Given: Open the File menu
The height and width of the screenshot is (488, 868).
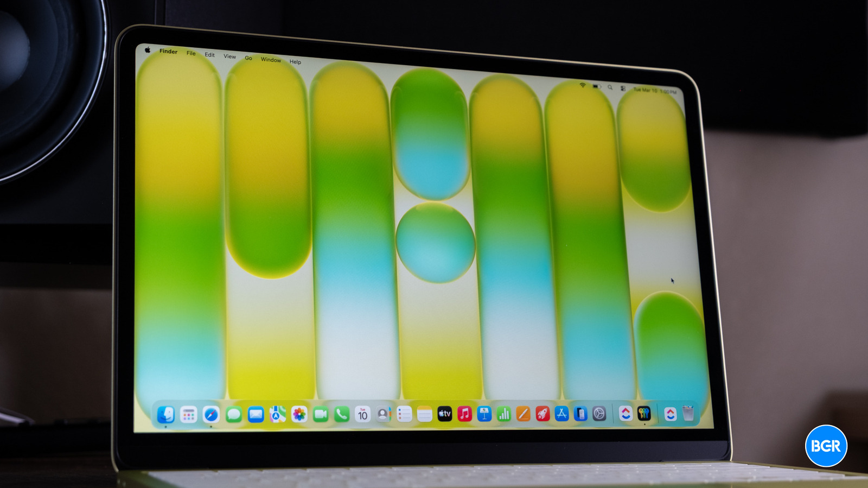Looking at the screenshot, I should coord(191,53).
